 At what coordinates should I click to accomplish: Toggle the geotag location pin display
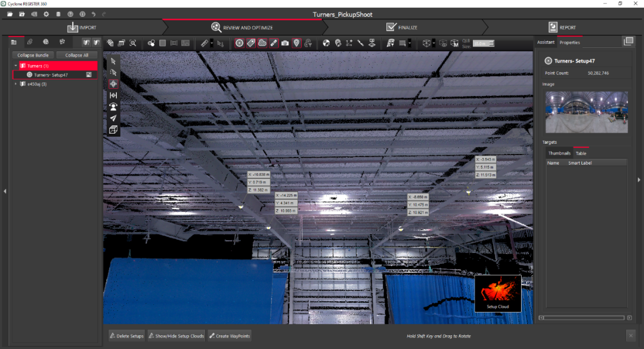tap(296, 43)
